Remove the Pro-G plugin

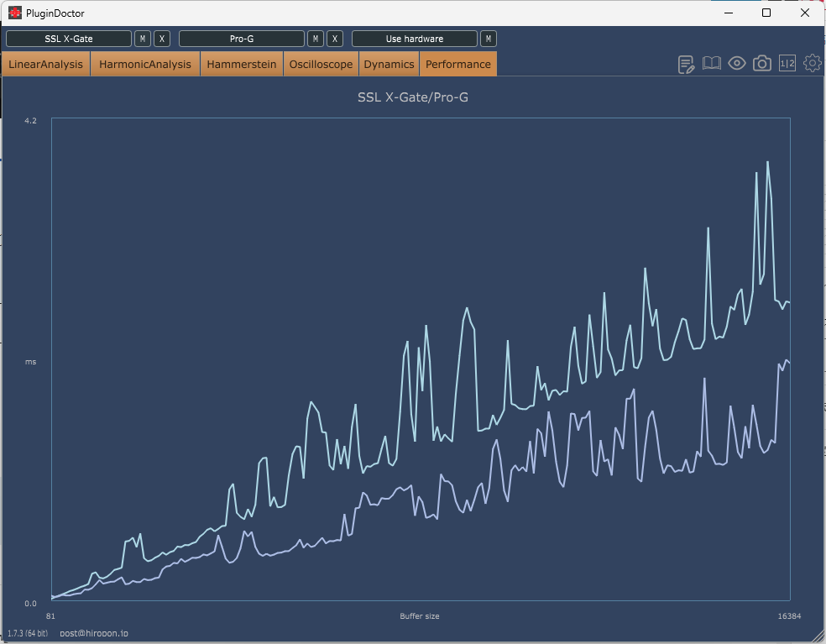click(x=334, y=39)
